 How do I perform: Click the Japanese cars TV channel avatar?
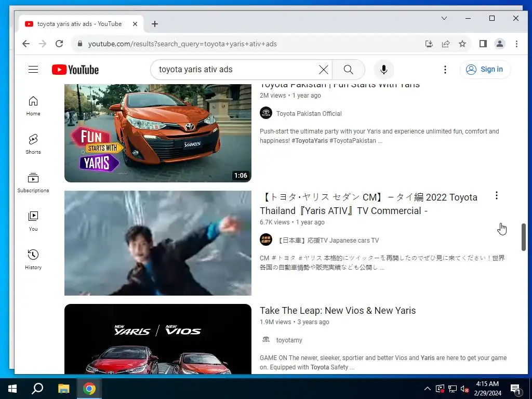266,240
